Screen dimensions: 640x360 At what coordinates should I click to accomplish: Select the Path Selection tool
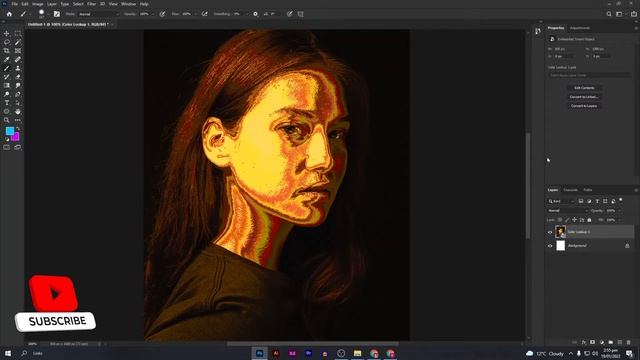(x=18, y=103)
